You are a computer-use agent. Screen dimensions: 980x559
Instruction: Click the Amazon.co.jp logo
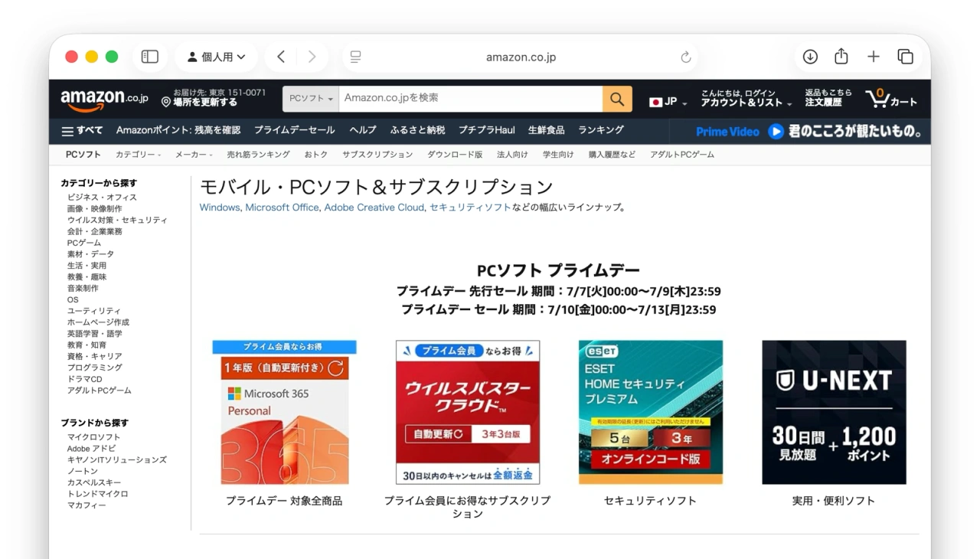click(105, 99)
